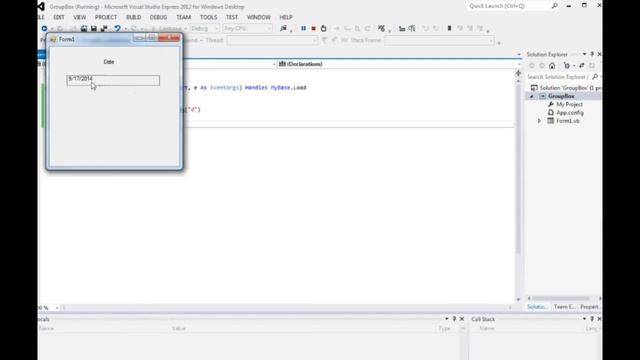Open Call Stack window options arrow
The width and height of the screenshot is (640, 360).
pos(584,319)
